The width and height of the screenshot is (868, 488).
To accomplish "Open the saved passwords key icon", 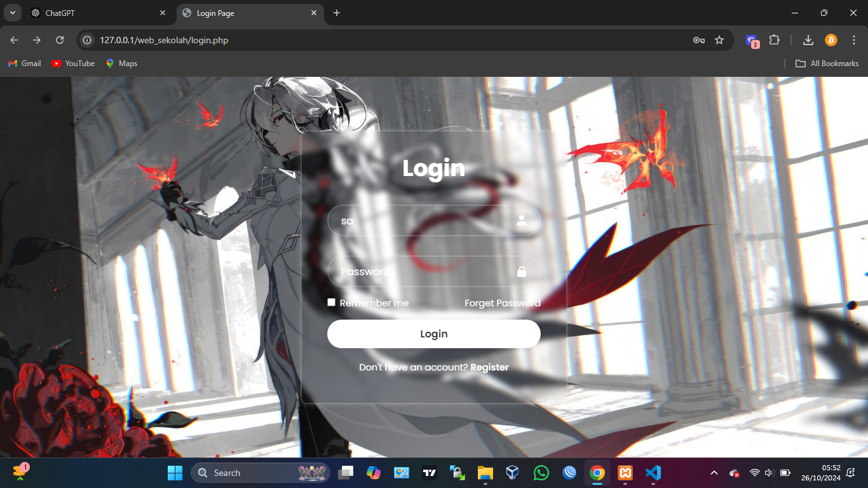I will 699,40.
